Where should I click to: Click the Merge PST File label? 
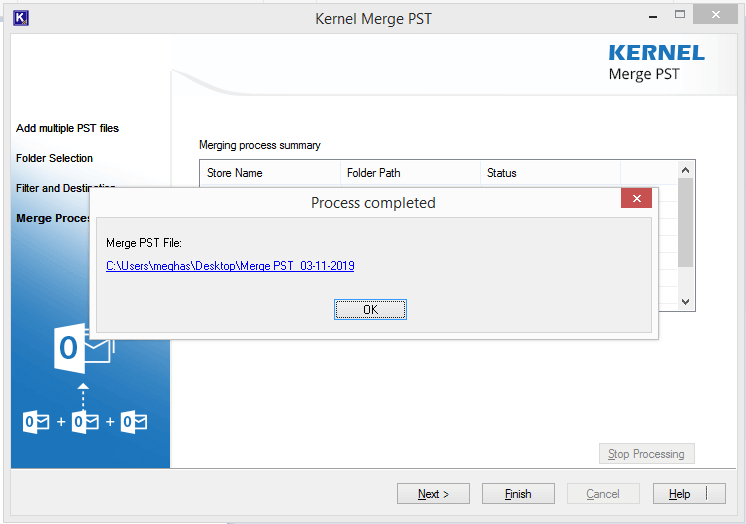point(144,243)
